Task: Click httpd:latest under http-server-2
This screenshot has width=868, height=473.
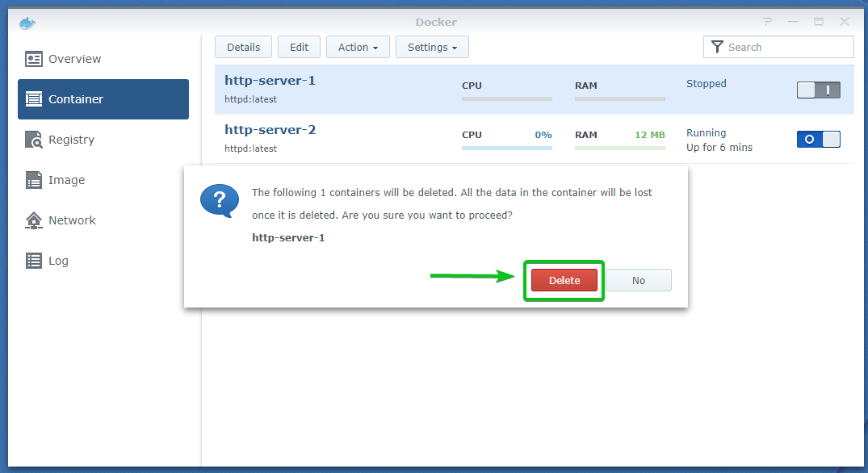Action: (x=250, y=149)
